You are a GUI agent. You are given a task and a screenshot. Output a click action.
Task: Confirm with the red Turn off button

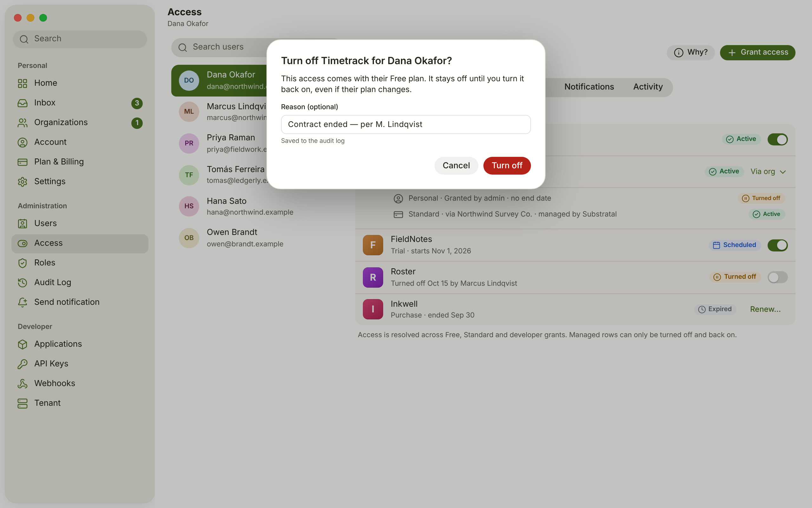pyautogui.click(x=507, y=166)
